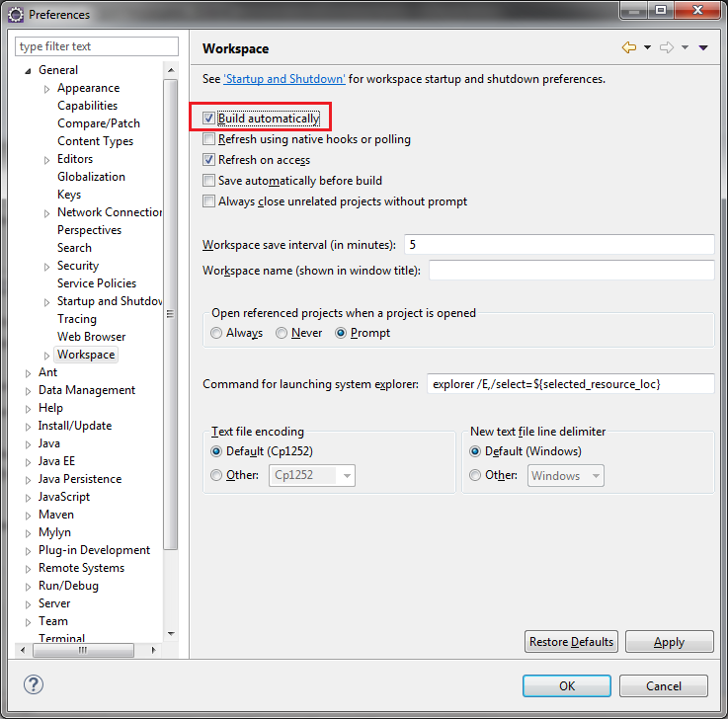Select Other line delimiter radio
The width and height of the screenshot is (728, 719).
tap(475, 475)
